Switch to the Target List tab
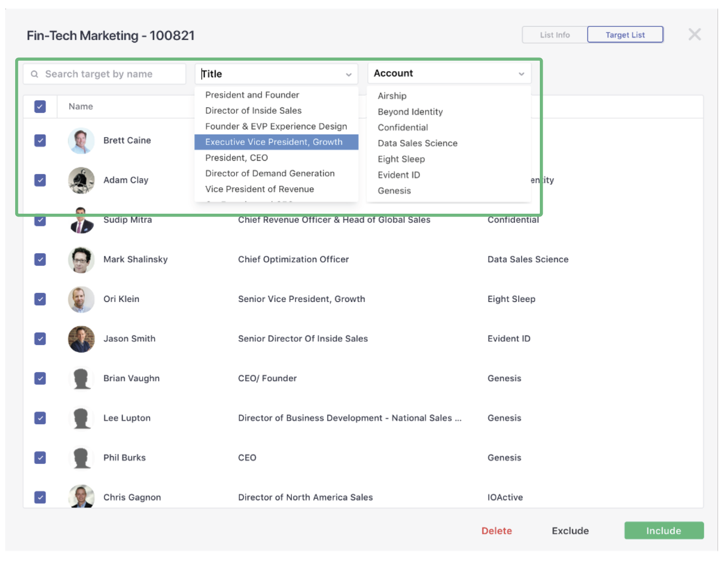 tap(625, 35)
